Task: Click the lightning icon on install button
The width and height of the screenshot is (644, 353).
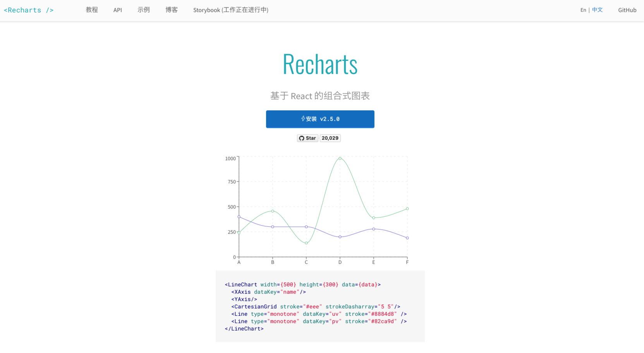Action: coord(303,119)
